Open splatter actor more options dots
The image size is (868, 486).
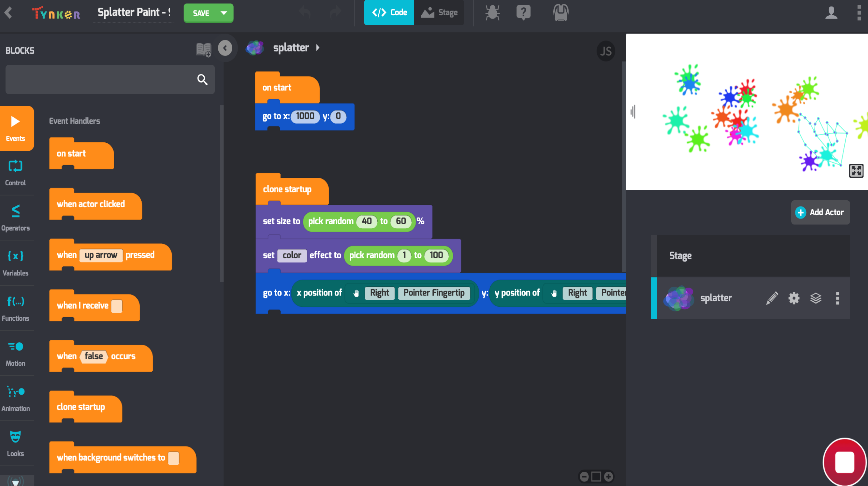click(837, 298)
